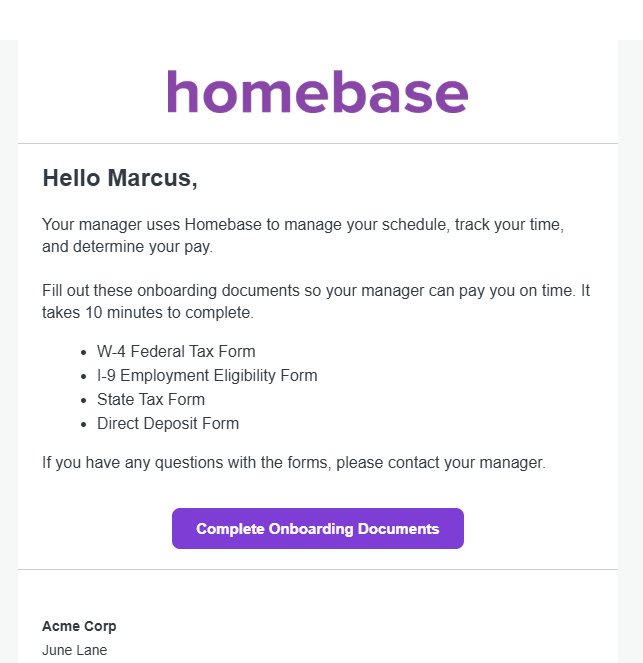
Task: Click the bullet before W-4 Federal Tax Form
Action: pos(83,353)
